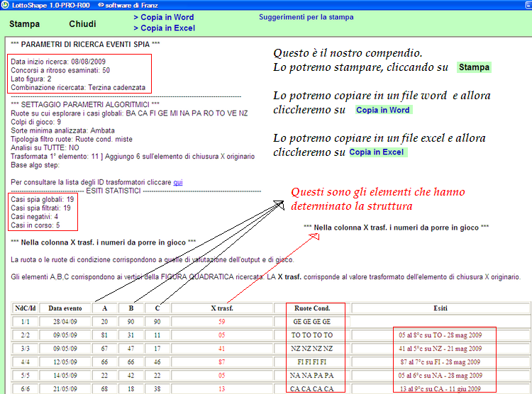532x394 pixels.
Task: Select the cell GE GE GE GE
Action: click(x=312, y=322)
